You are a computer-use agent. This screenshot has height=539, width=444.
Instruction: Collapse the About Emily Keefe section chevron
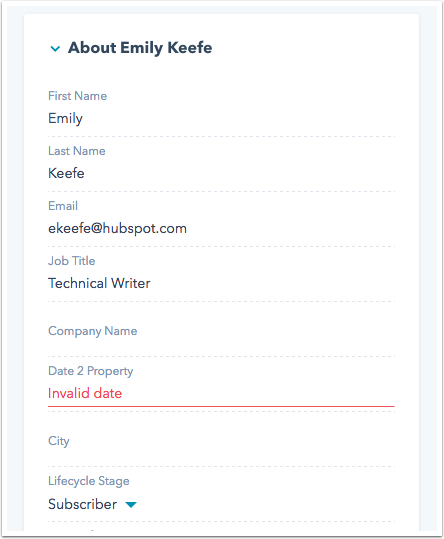(55, 48)
